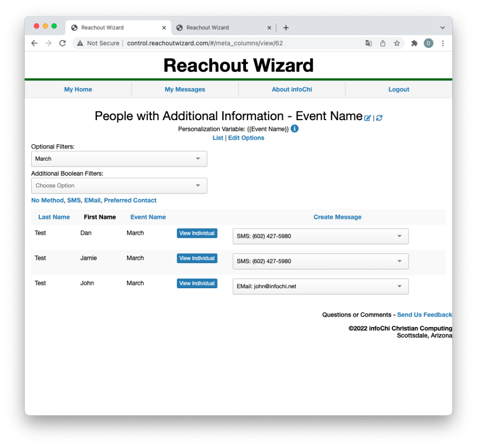Image resolution: width=477 pixels, height=448 pixels.
Task: Click the first name John cell
Action: click(x=87, y=283)
